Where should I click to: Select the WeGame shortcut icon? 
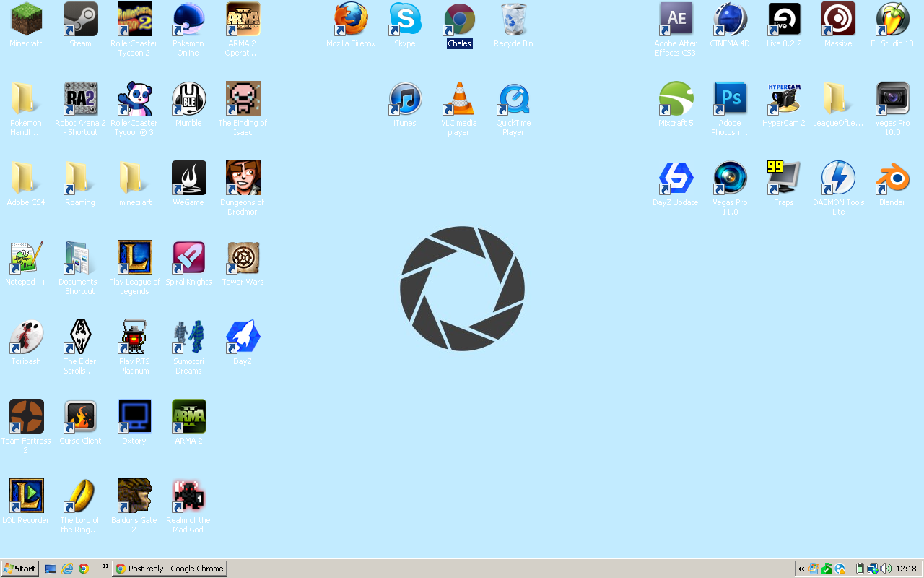coord(188,178)
